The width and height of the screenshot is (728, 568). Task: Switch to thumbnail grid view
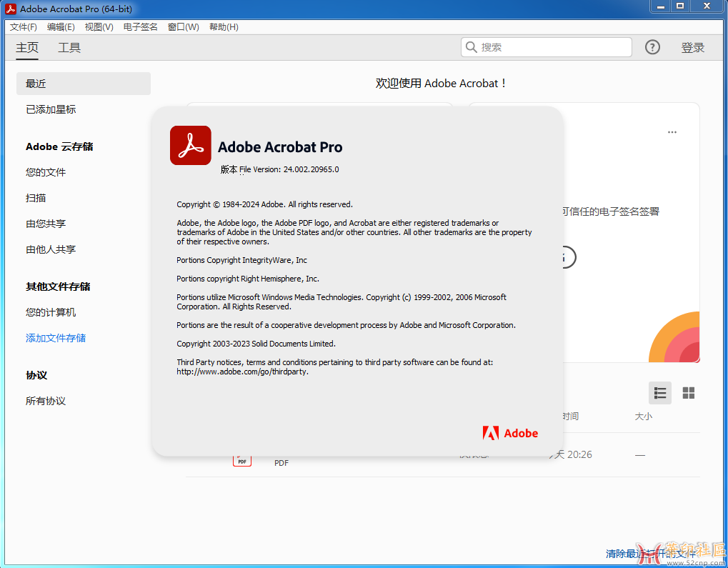click(x=689, y=393)
